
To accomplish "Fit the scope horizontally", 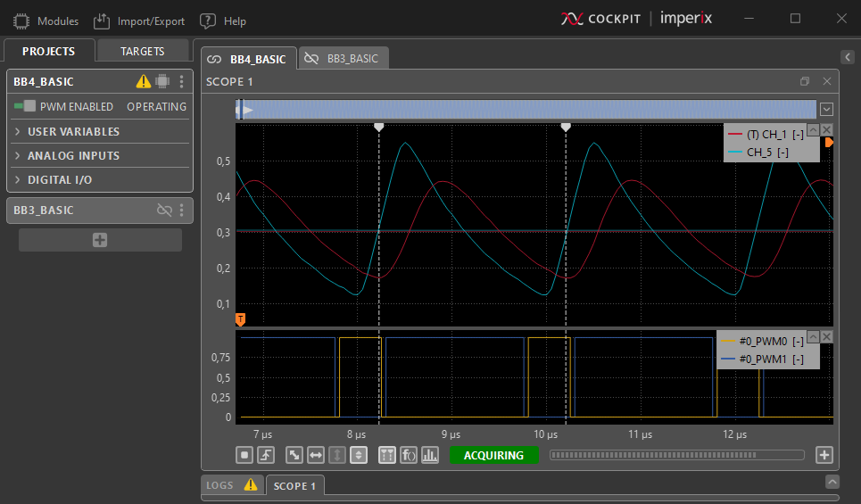I will tap(315, 455).
